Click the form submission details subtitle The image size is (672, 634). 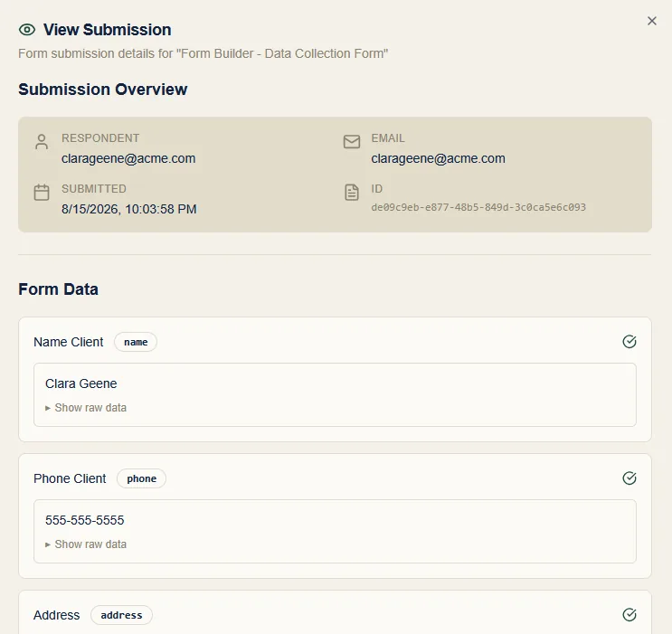pos(203,53)
